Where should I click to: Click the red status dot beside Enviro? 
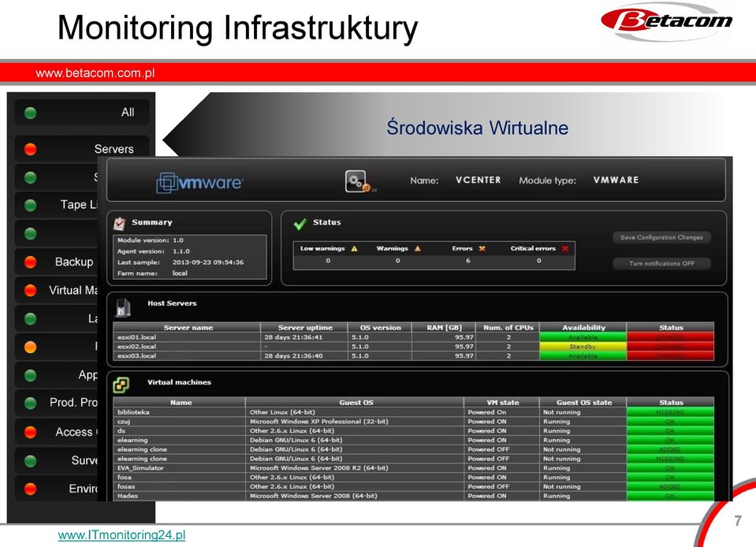[x=31, y=489]
